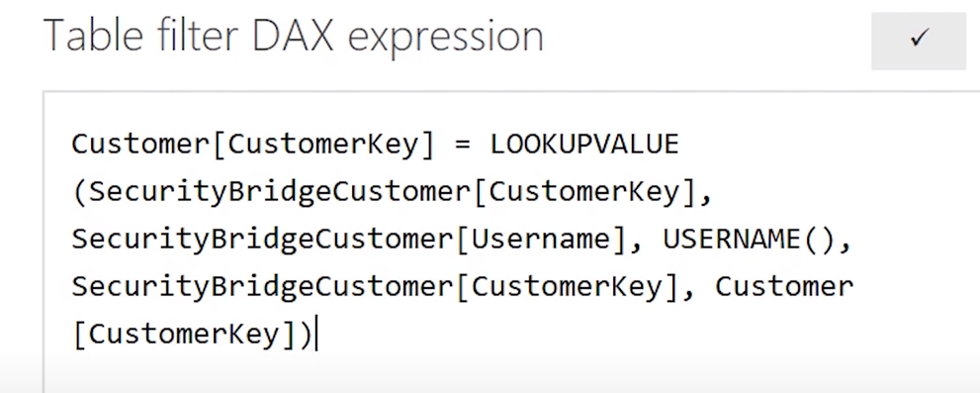Viewport: 980px width, 393px height.
Task: Click the comma right after USERNAME()
Action: (x=846, y=246)
